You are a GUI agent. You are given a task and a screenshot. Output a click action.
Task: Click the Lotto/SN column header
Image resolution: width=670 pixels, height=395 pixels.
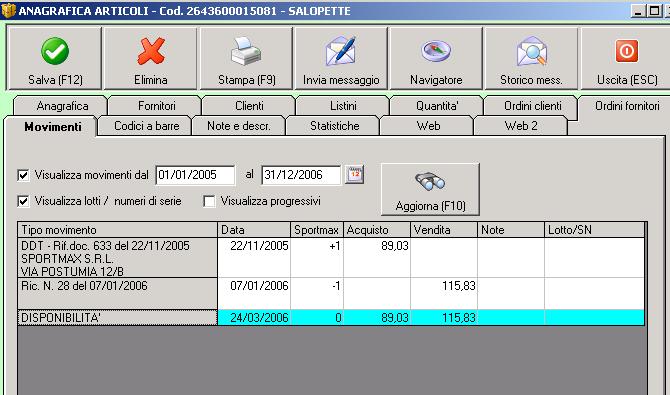pos(594,230)
